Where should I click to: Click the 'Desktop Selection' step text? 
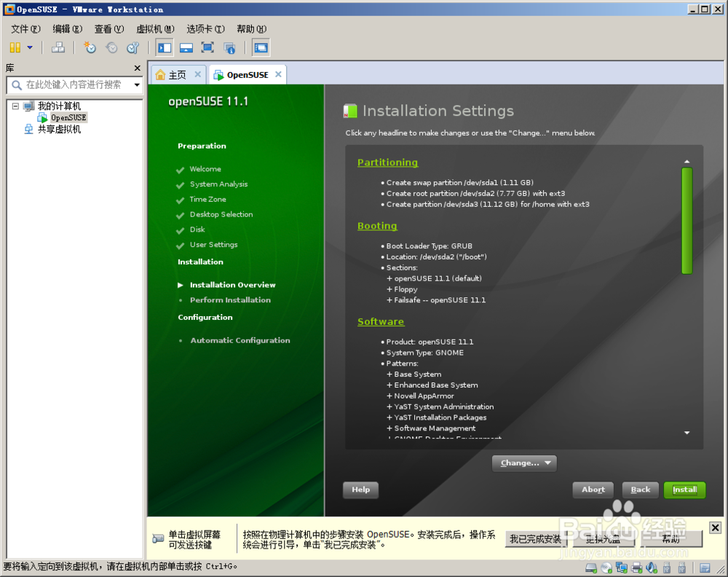(221, 214)
